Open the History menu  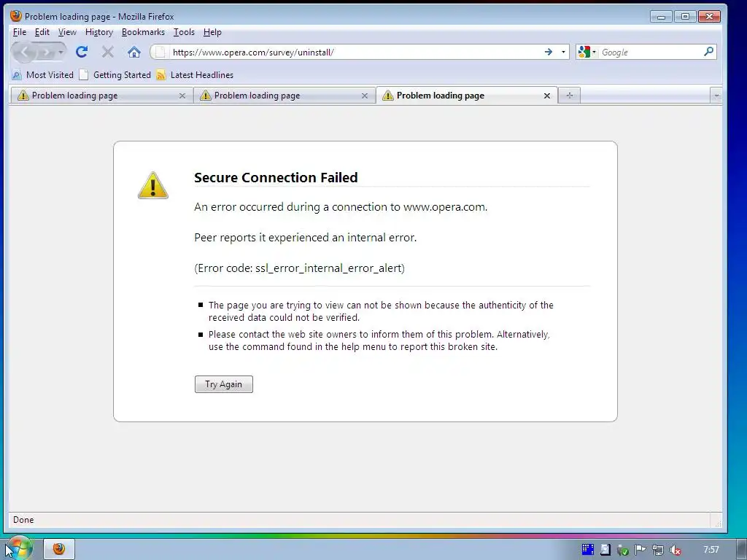click(99, 32)
